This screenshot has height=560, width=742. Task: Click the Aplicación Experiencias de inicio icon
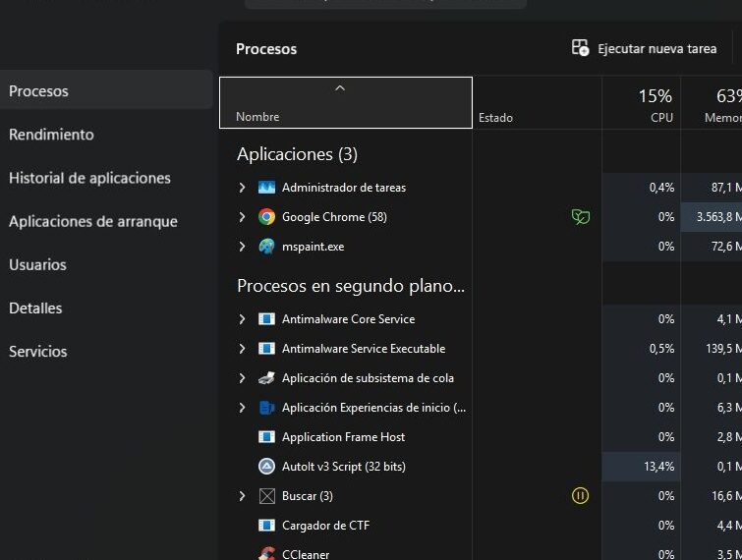(266, 408)
